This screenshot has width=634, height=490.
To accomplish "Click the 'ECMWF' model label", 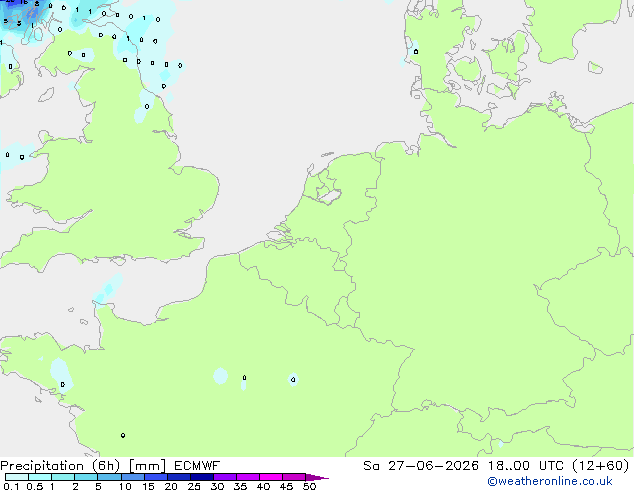I will point(197,466).
